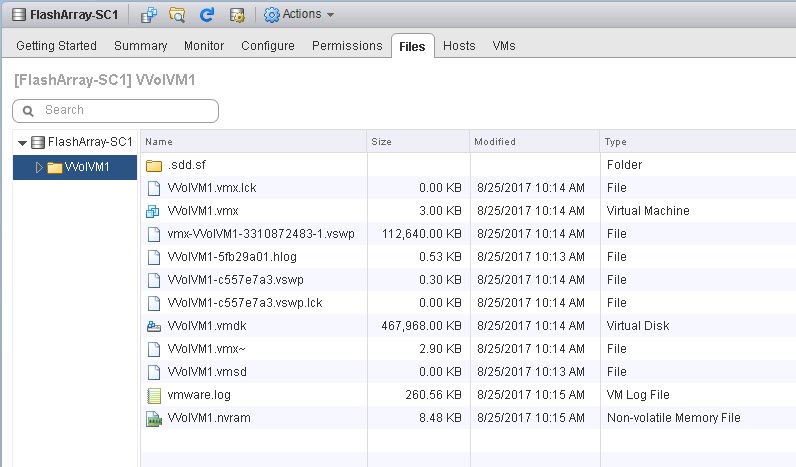The width and height of the screenshot is (796, 467).
Task: Select the vmware.log file name
Action: coord(199,395)
